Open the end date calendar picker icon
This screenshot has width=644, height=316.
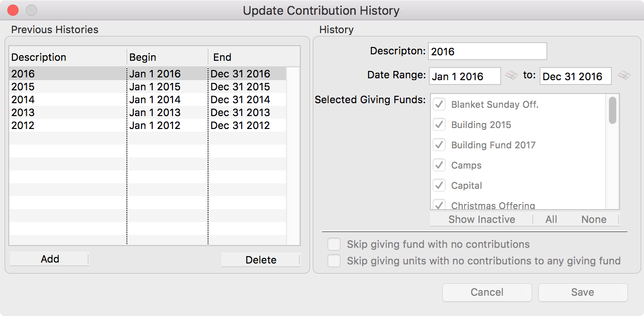click(x=624, y=75)
